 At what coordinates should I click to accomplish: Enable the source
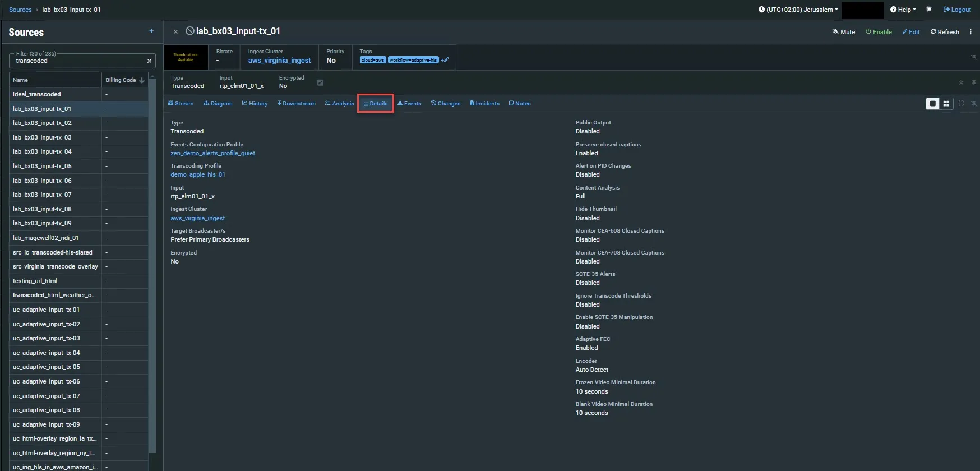click(879, 32)
